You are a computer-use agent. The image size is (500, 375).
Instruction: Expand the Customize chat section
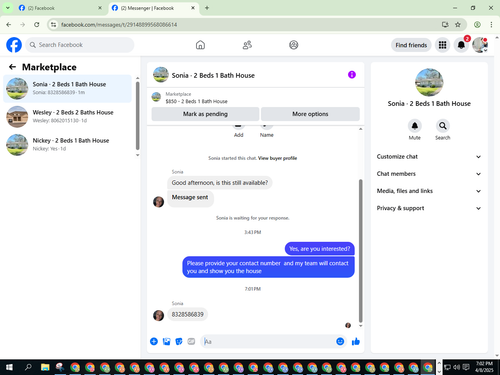[429, 157]
